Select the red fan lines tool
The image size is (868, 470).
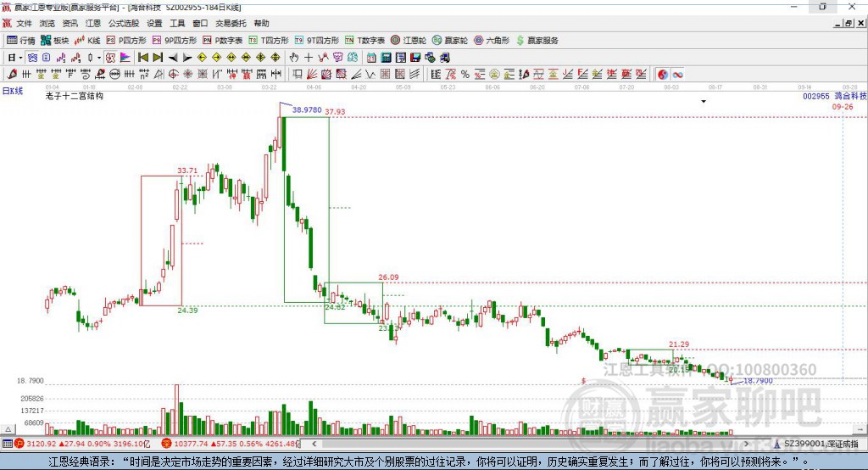(312, 75)
